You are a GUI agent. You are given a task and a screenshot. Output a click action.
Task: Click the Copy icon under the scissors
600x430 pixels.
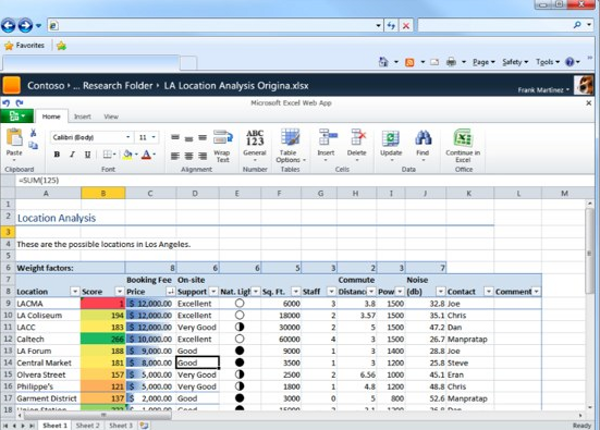click(x=33, y=145)
